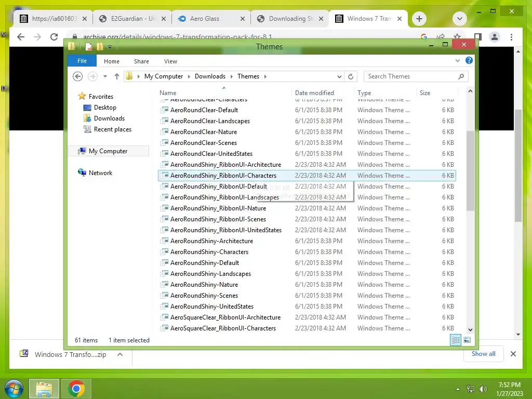Click Show all downloads

(483, 354)
